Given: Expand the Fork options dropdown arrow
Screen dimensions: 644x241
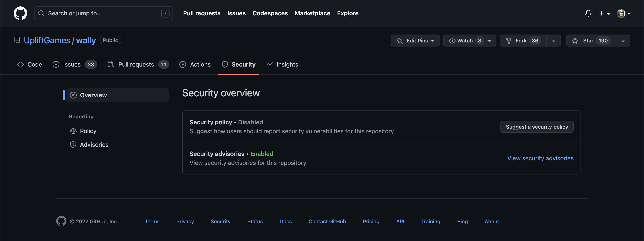Looking at the screenshot, I should (x=553, y=41).
